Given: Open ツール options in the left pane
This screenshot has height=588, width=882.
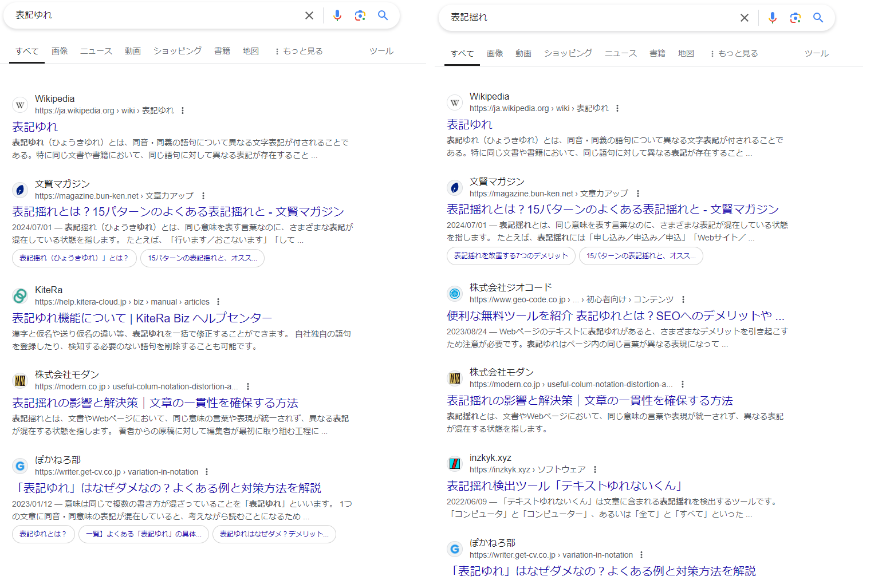Looking at the screenshot, I should pos(381,51).
